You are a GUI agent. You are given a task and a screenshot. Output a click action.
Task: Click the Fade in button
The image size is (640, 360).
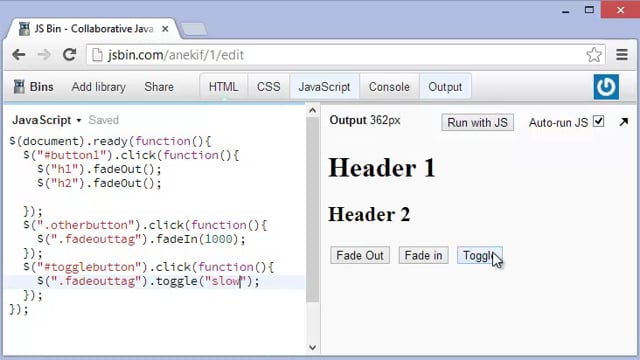[423, 255]
